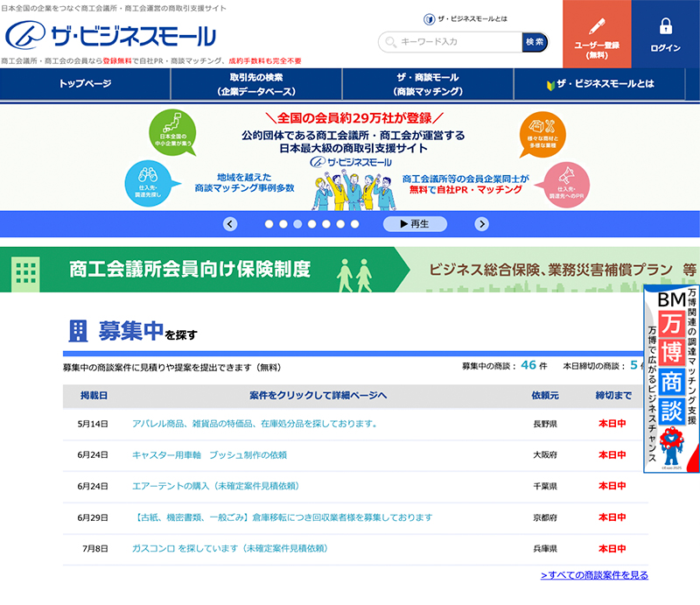Click the login padlock icon

click(665, 26)
